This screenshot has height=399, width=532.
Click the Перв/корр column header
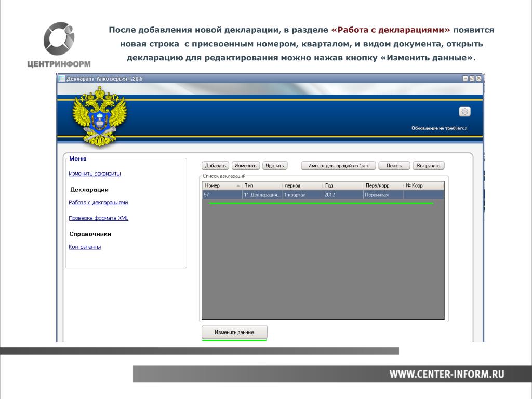click(x=383, y=185)
